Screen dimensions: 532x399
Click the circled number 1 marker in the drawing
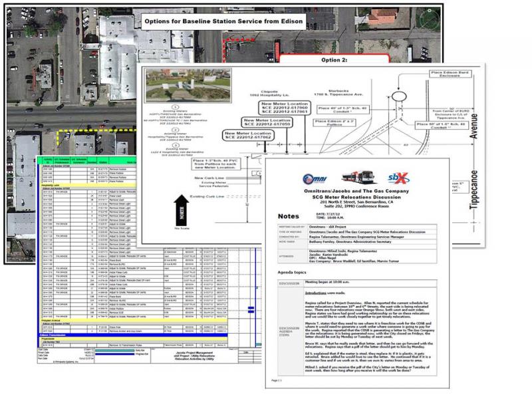[175, 107]
